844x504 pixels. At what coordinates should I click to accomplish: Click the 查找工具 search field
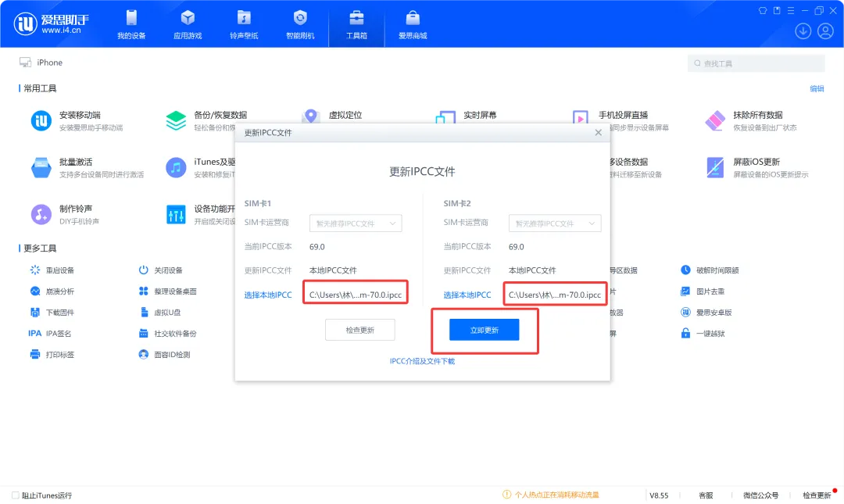click(x=756, y=63)
